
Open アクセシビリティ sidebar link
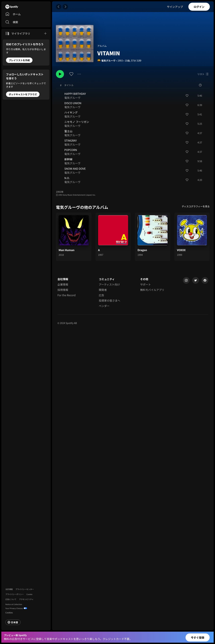pyautogui.click(x=26, y=599)
